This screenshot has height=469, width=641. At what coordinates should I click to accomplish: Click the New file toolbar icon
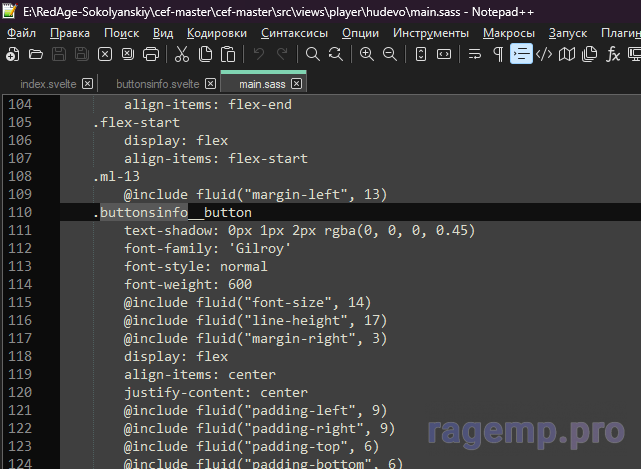click(x=11, y=54)
